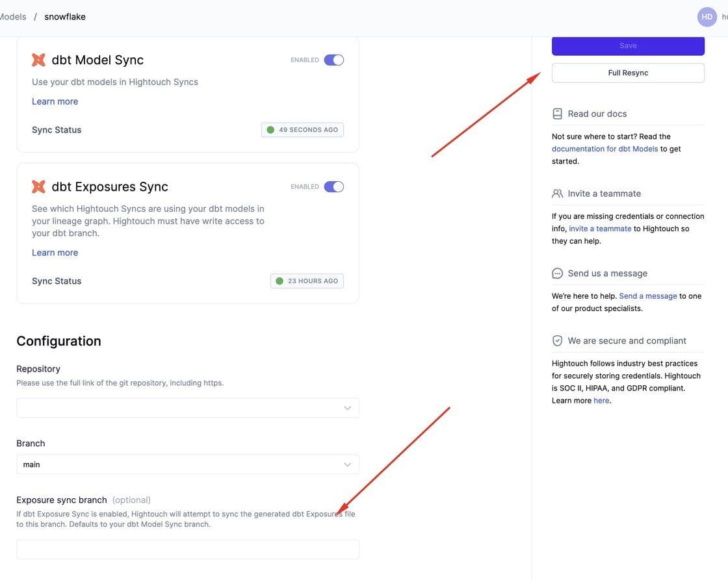The image size is (728, 580).
Task: Click the chat bubble icon beside Send us a message
Action: point(557,273)
